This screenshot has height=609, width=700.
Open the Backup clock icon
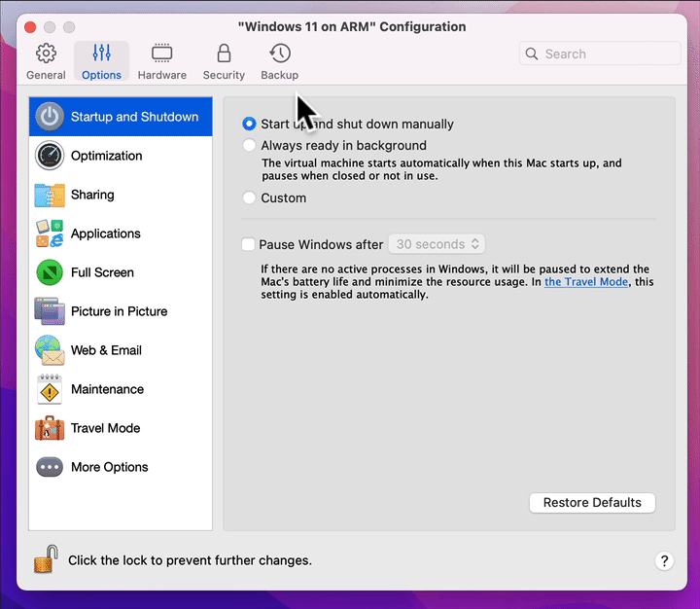280,54
